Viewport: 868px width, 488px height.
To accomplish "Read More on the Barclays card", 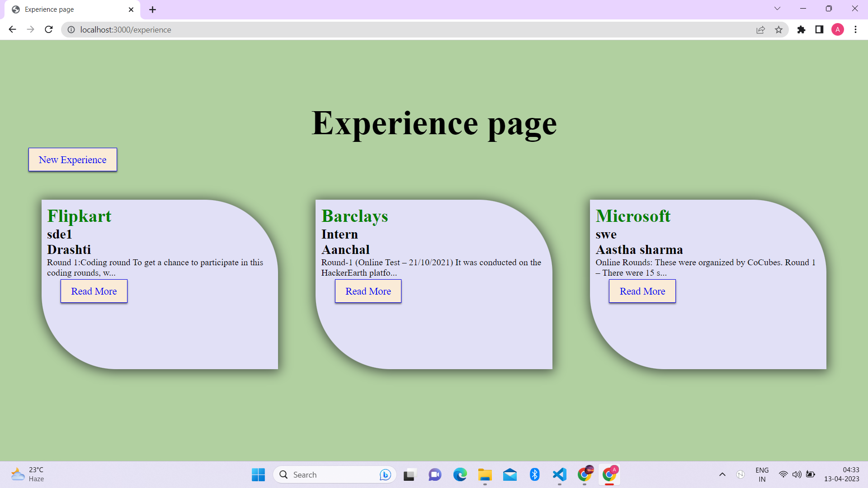I will pos(368,291).
